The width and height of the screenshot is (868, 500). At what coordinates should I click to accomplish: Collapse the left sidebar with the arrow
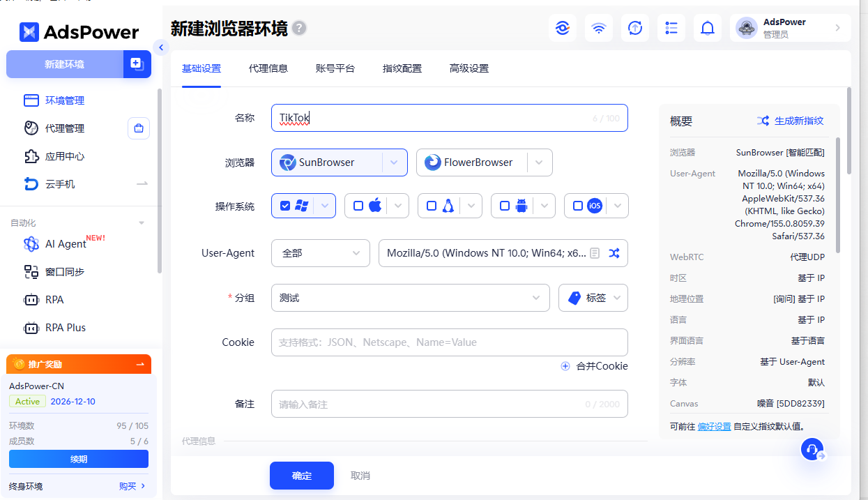(x=161, y=47)
